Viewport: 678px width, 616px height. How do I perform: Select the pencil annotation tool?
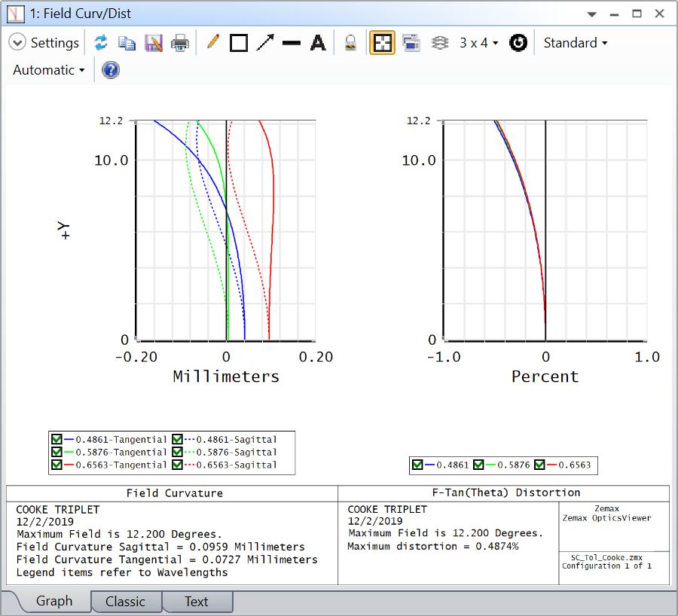tap(212, 43)
